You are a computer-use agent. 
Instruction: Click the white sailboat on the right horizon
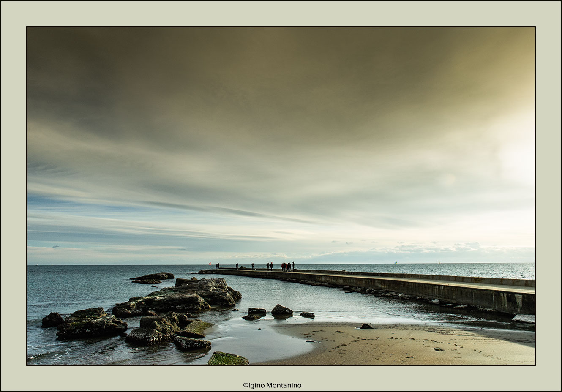point(396,262)
